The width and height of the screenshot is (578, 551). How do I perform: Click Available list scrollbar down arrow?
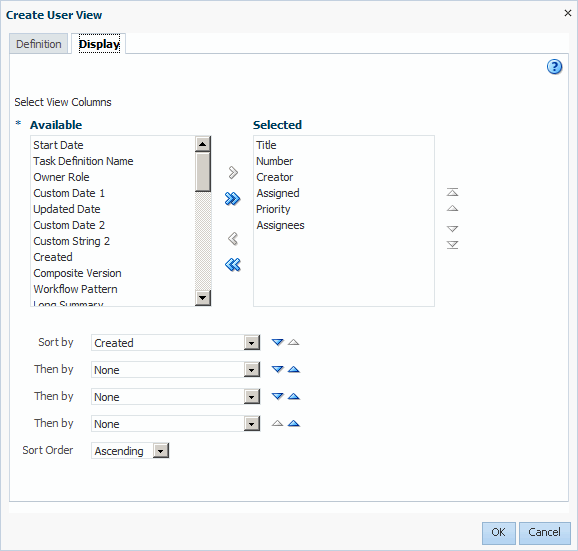point(203,298)
